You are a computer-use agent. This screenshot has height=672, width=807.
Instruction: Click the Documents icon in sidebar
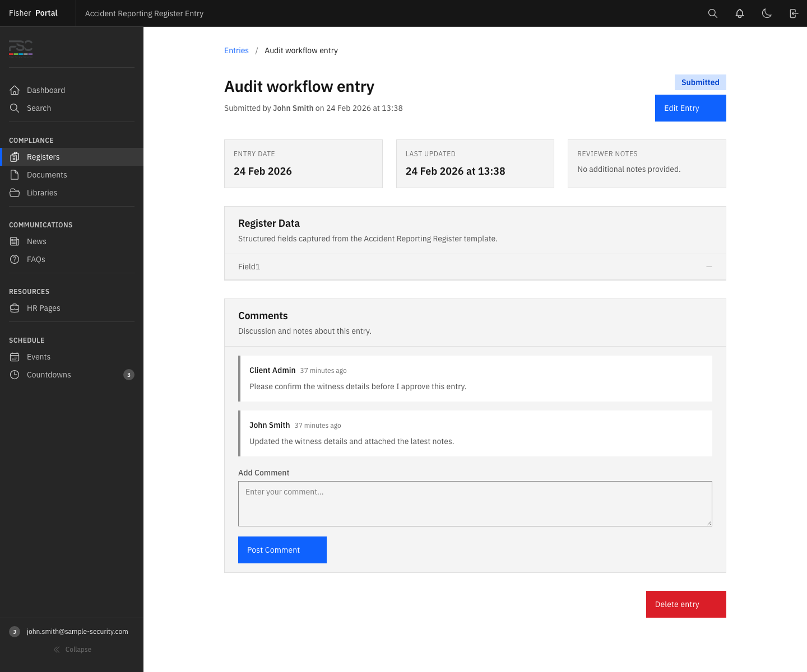click(x=15, y=175)
